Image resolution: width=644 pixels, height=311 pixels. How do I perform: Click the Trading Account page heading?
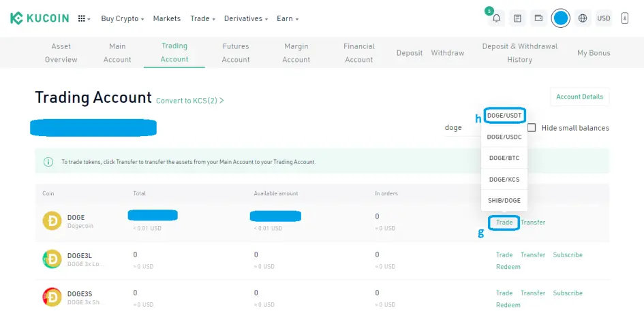click(93, 97)
